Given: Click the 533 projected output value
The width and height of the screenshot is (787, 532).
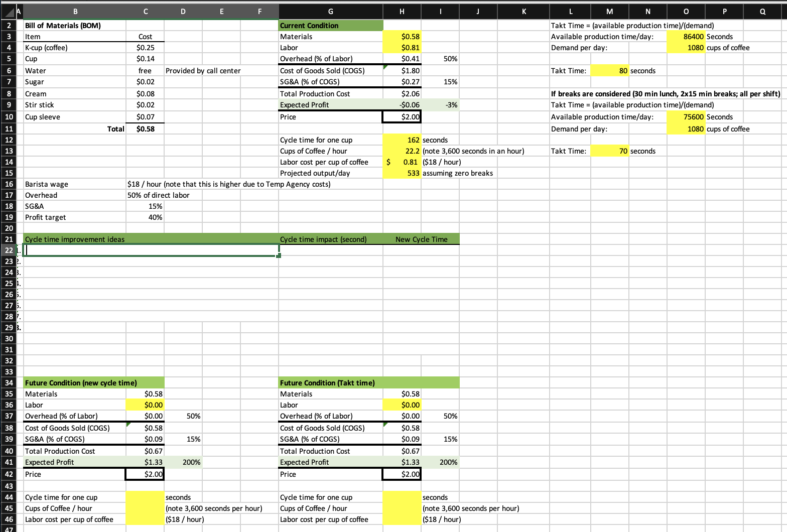Looking at the screenshot, I should [x=402, y=173].
